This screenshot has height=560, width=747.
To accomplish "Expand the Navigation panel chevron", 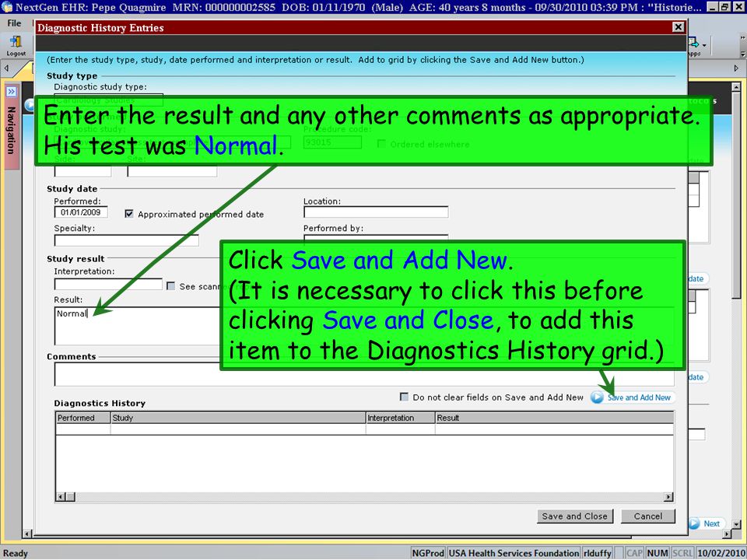I will point(12,91).
